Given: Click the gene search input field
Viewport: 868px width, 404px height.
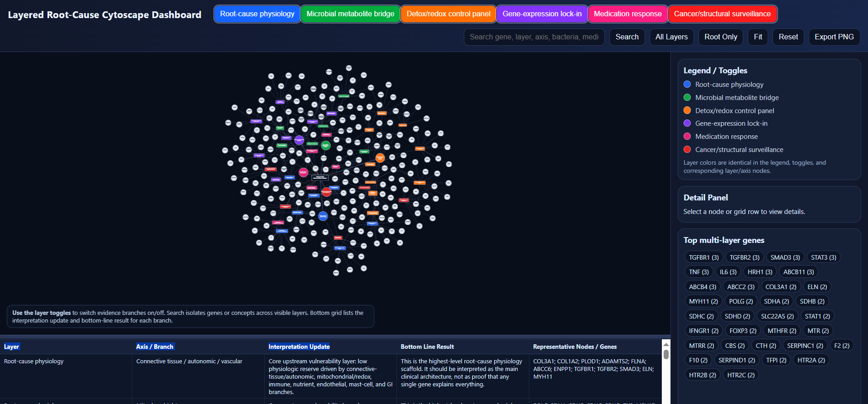Looking at the screenshot, I should (534, 37).
